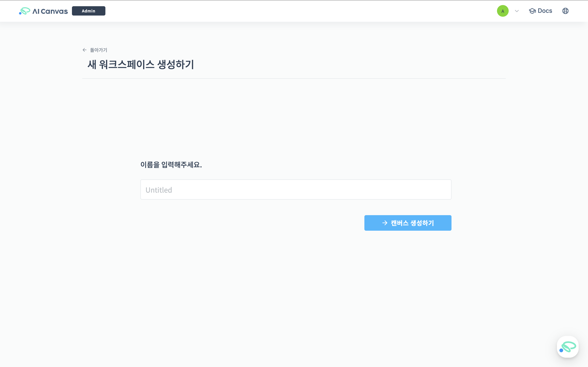Viewport: 588px width, 367px height.
Task: Go back via 돌아가기 link
Action: point(98,50)
